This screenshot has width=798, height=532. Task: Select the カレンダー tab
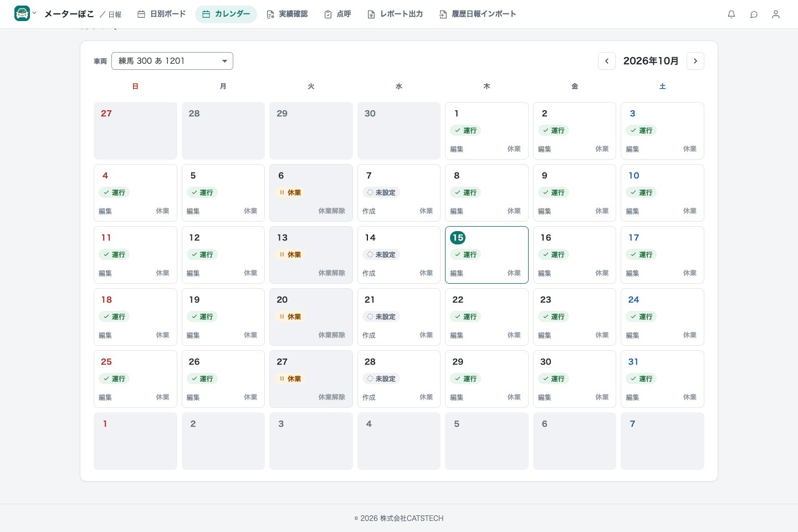(x=226, y=14)
